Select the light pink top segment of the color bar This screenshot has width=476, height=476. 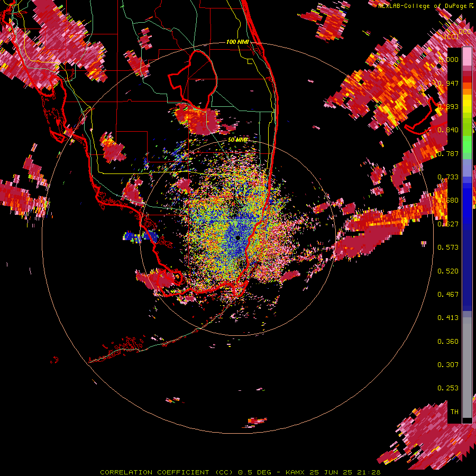click(x=467, y=57)
